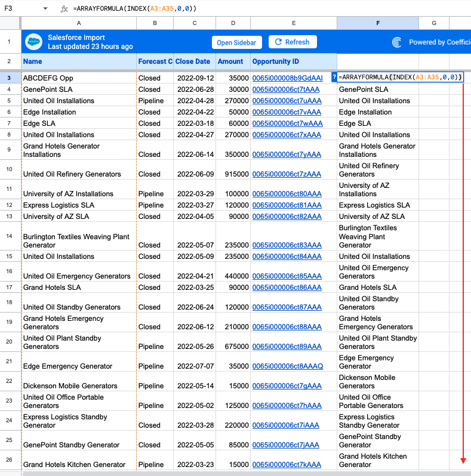
Task: Click the Amount heading cell
Action: point(233,61)
